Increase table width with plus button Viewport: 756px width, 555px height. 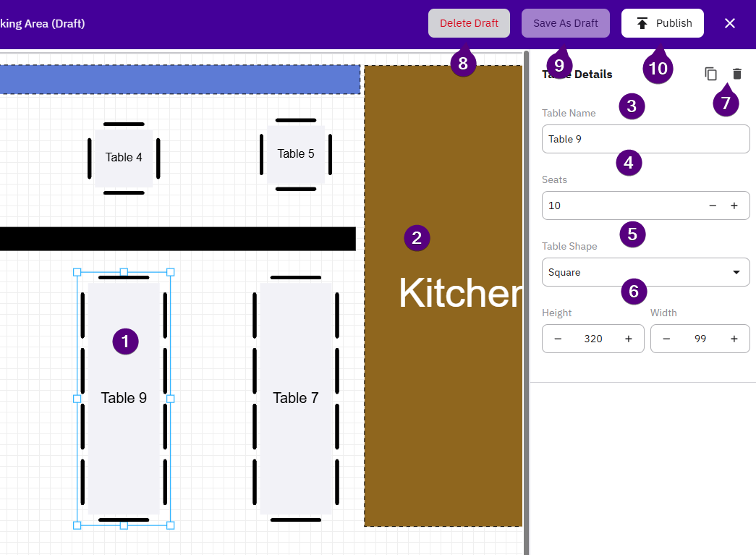[734, 339]
